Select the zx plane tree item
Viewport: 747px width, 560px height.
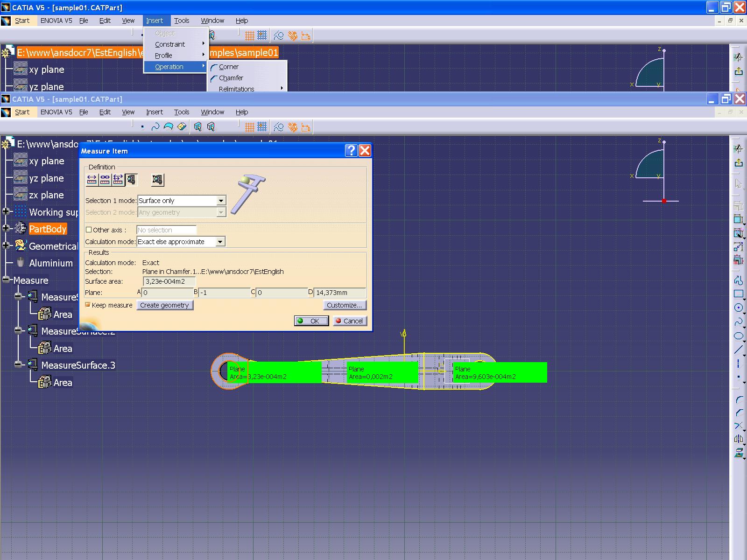point(39,195)
